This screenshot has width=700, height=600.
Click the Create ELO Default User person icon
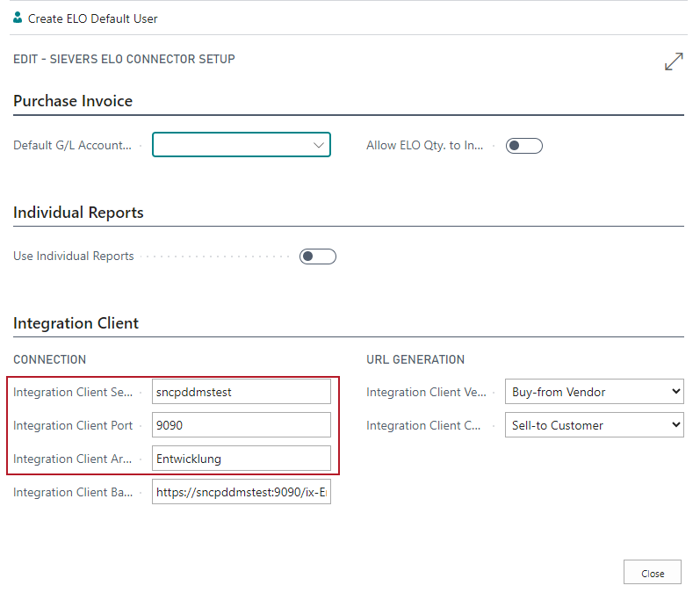(18, 18)
